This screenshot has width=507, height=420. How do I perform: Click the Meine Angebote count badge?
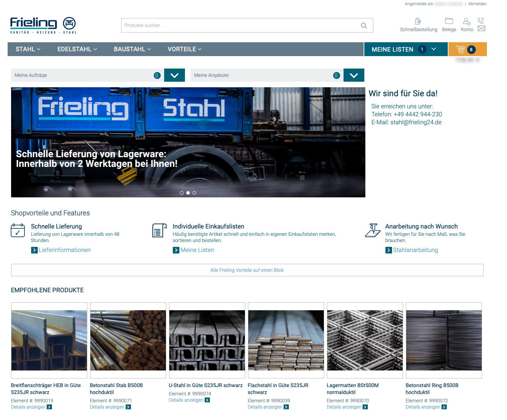point(336,75)
